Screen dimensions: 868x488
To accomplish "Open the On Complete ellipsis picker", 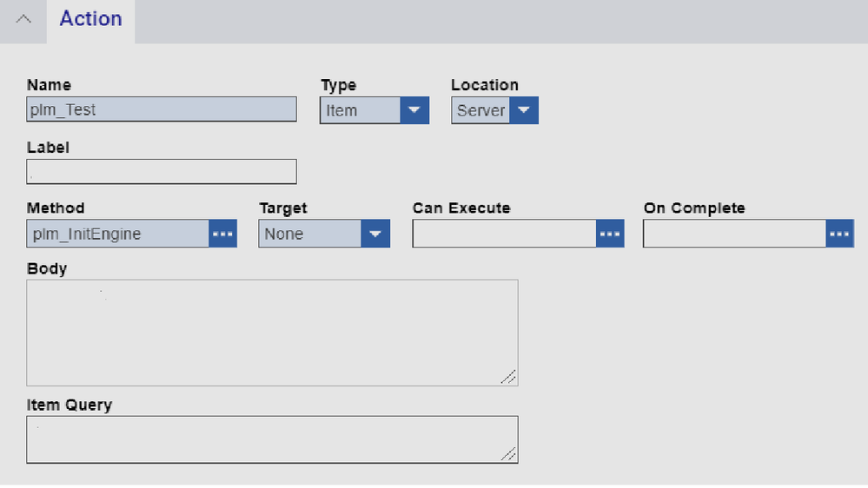I will tap(840, 234).
